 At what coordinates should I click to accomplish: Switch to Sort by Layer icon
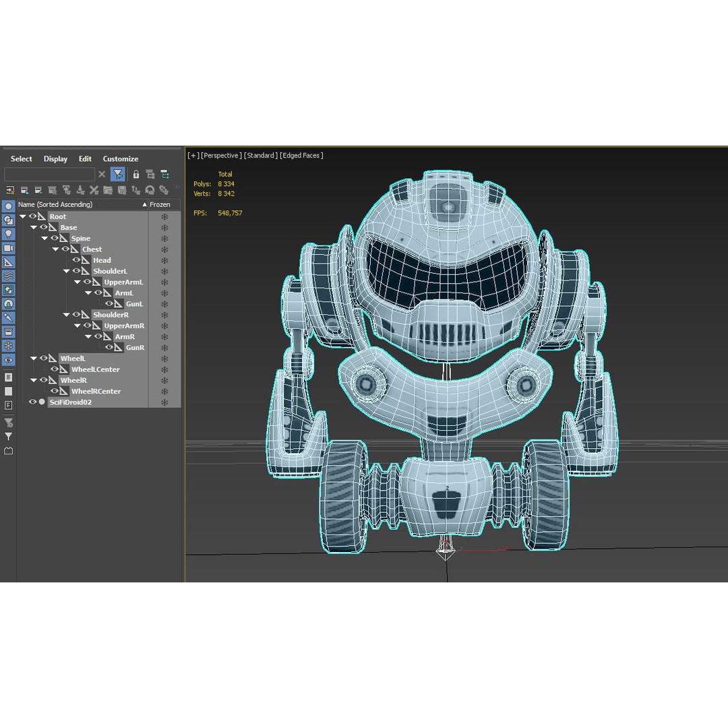[x=150, y=174]
